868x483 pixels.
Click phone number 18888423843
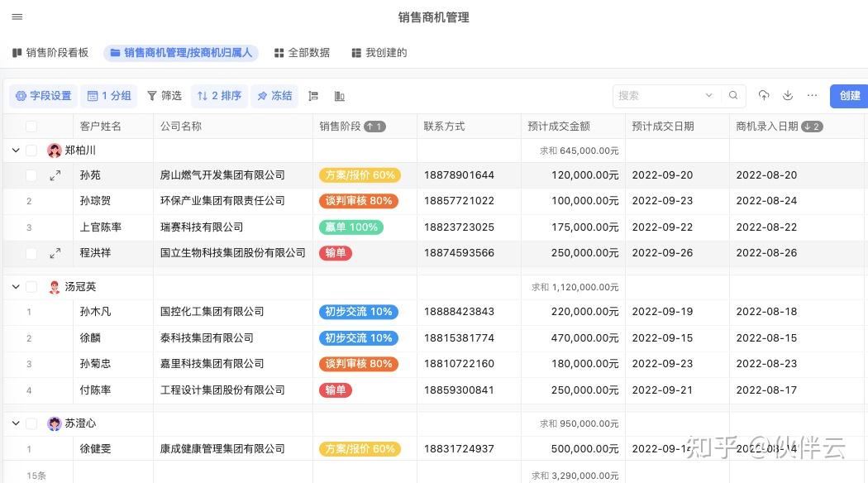459,311
